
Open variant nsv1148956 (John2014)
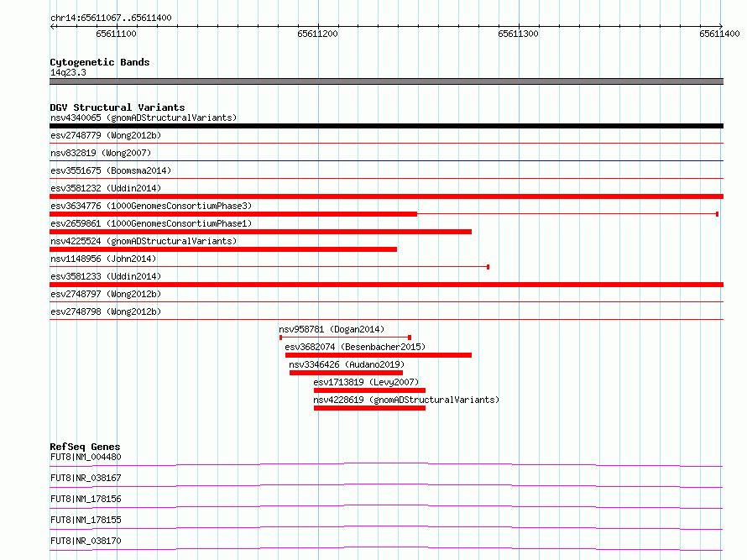[103, 259]
